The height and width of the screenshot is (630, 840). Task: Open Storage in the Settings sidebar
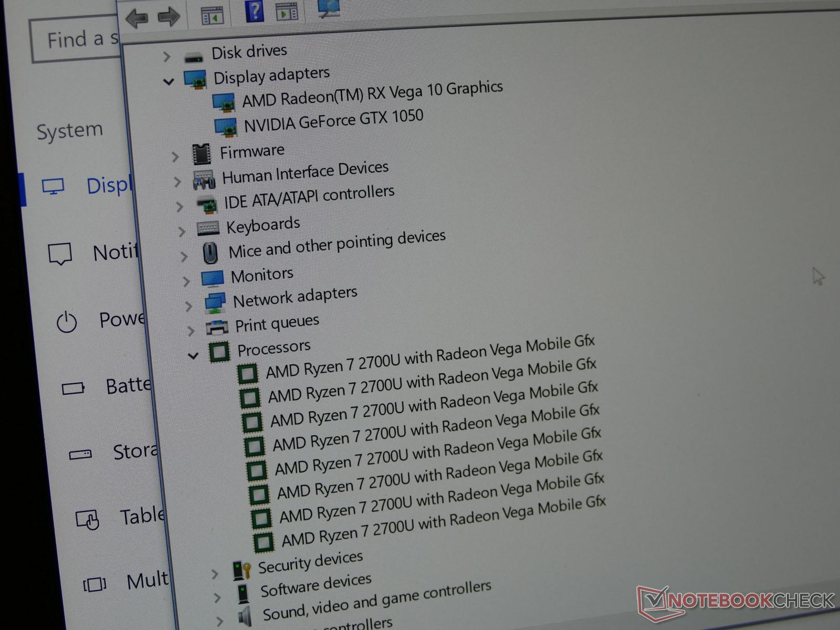113,453
